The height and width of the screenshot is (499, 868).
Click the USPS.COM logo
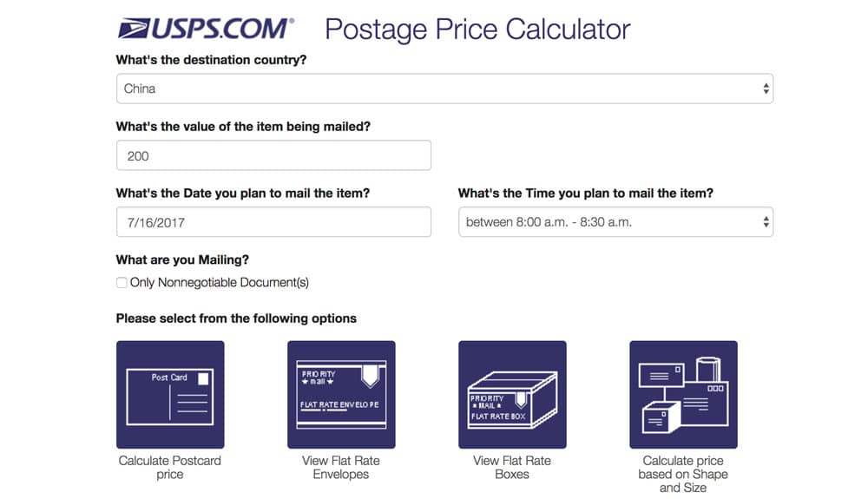coord(206,29)
